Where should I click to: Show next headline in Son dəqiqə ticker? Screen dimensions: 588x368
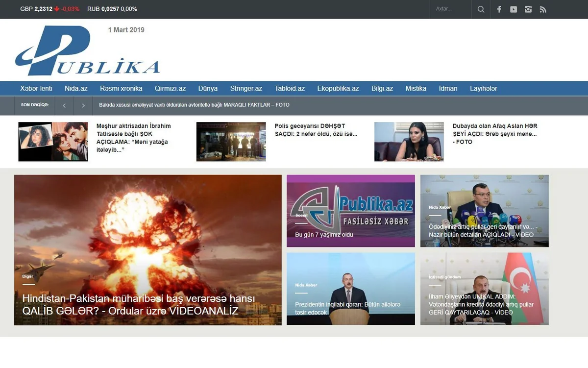(83, 105)
